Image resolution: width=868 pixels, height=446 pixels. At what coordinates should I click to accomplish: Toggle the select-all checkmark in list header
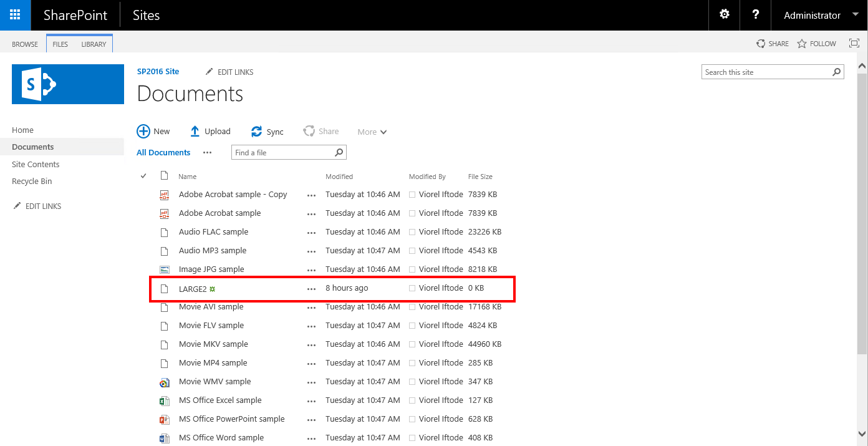(143, 176)
